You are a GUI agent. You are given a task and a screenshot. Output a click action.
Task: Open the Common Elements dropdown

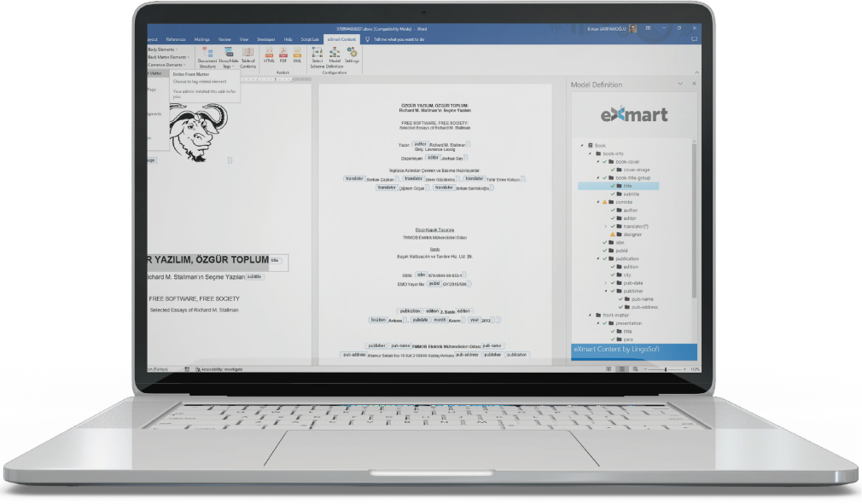coord(166,65)
